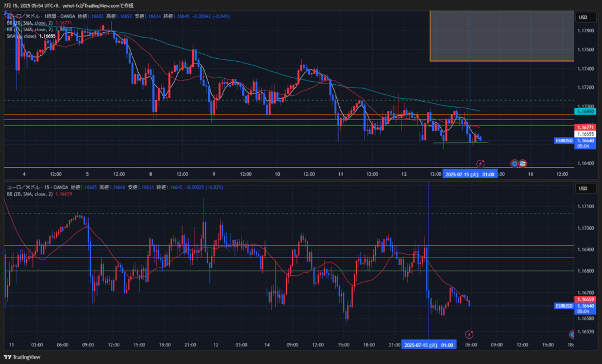The width and height of the screenshot is (602, 364).
Task: Select the SMA (5, close) indicator legend
Action: click(x=21, y=36)
